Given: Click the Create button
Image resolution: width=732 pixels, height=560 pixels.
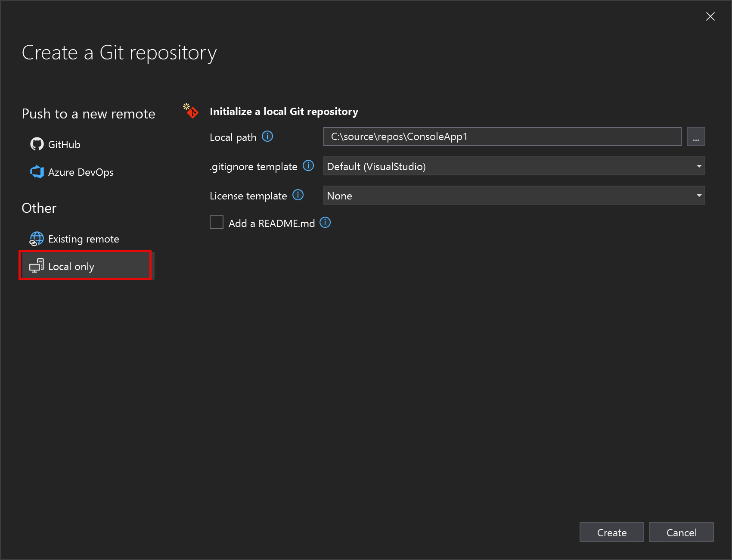Looking at the screenshot, I should pyautogui.click(x=611, y=532).
